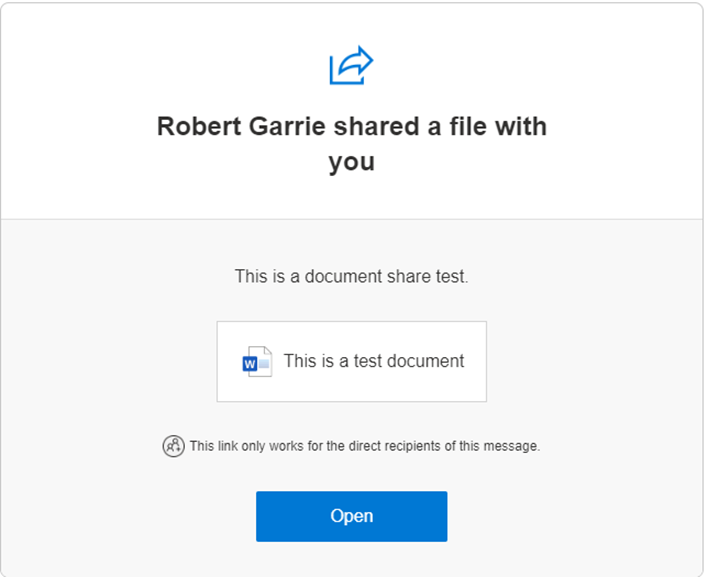Click the direct recipients link restriction notice
Screen dimensions: 708x577
point(364,446)
